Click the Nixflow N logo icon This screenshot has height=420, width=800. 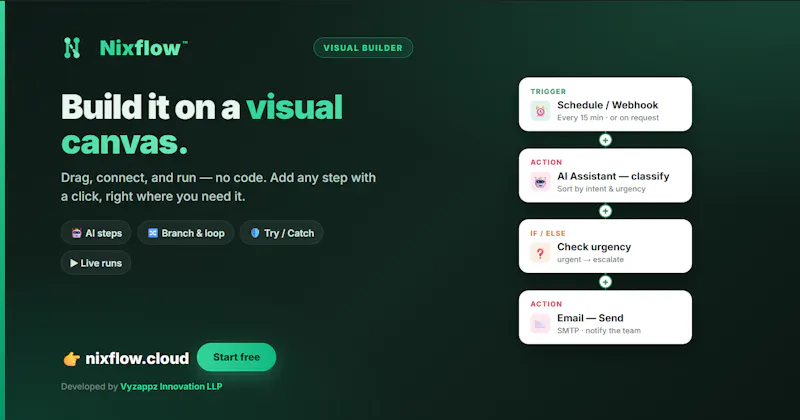pos(72,48)
